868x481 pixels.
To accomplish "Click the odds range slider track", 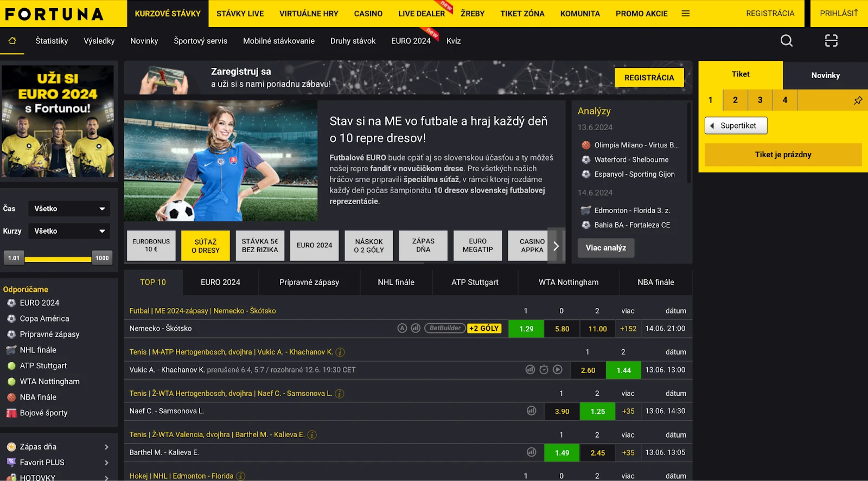I will (58, 259).
